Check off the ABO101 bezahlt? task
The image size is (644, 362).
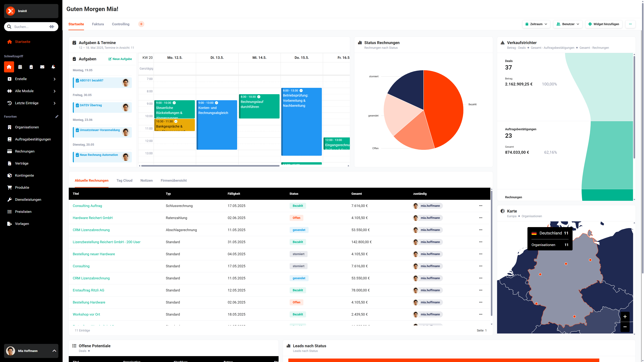coord(77,80)
